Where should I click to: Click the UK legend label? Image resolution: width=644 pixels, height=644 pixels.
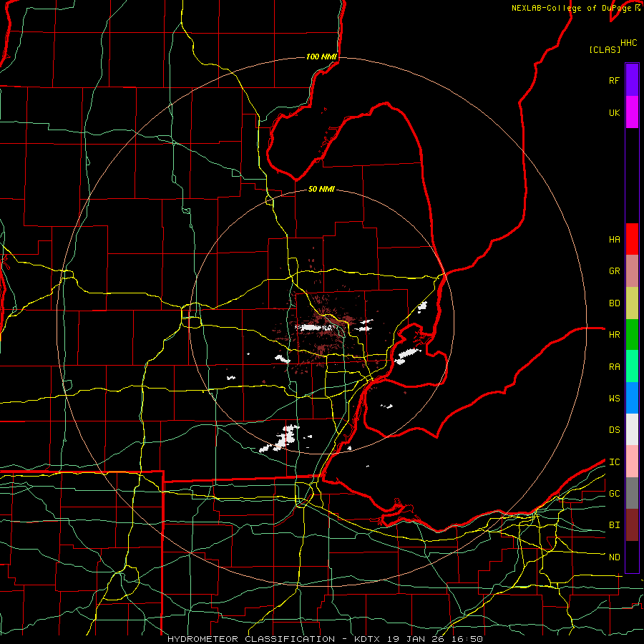(614, 112)
